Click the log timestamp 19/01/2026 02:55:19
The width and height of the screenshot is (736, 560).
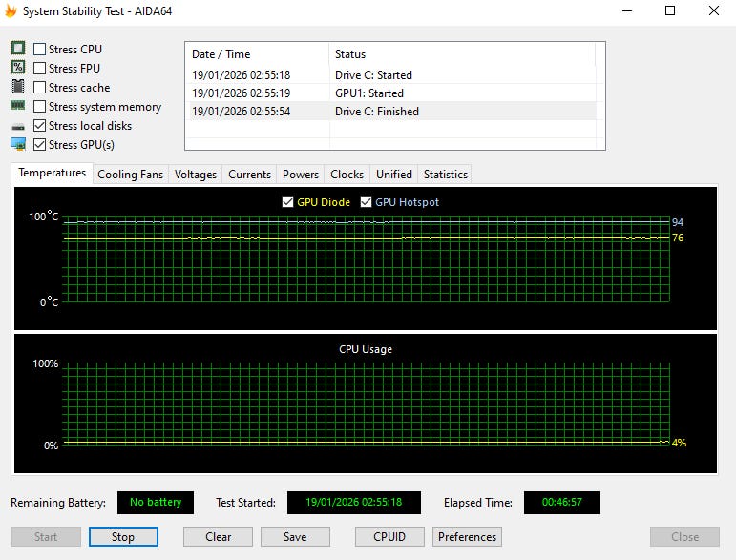(x=242, y=93)
